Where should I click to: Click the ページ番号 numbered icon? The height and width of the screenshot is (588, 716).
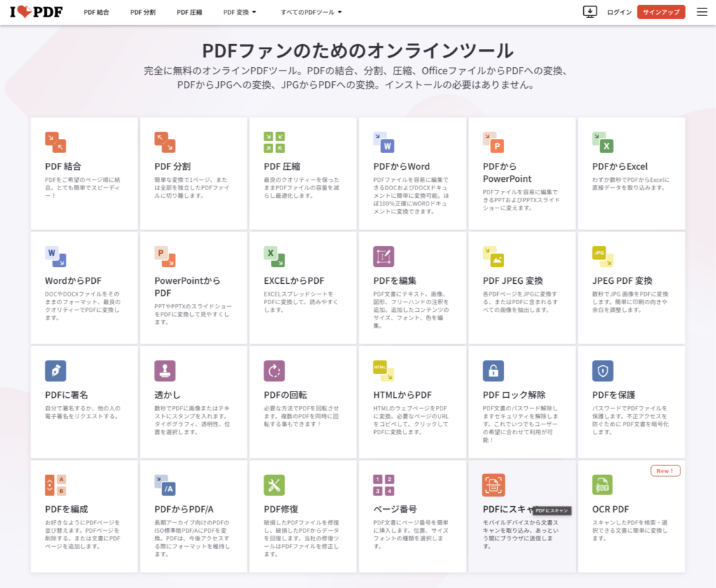click(384, 485)
